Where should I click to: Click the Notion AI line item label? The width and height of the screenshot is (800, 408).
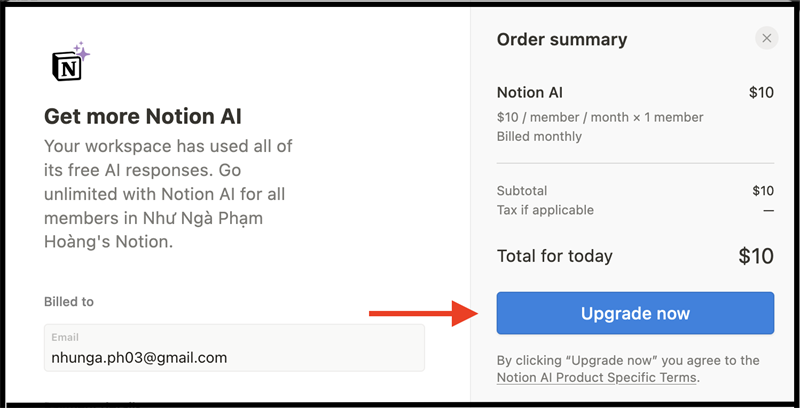click(529, 93)
